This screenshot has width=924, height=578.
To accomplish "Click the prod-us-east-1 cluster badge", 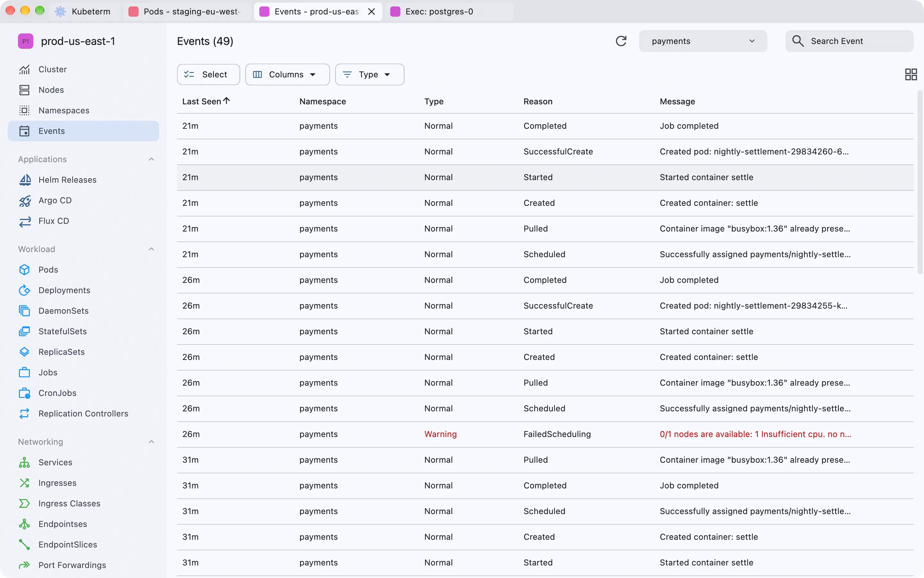I will pos(26,41).
